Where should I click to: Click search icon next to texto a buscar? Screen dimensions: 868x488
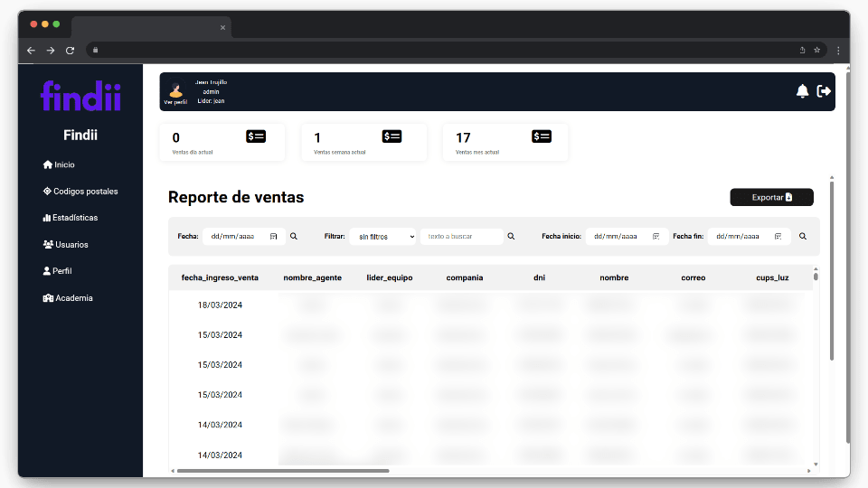[511, 236]
